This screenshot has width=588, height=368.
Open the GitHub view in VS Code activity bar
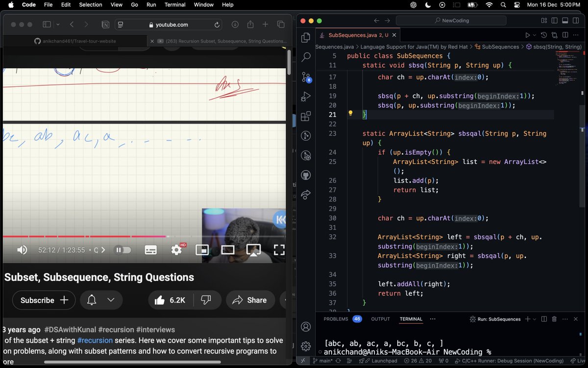click(306, 175)
